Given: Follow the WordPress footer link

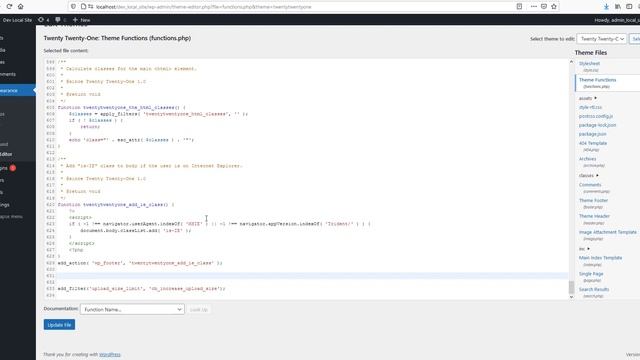Looking at the screenshot, I should point(110,355).
